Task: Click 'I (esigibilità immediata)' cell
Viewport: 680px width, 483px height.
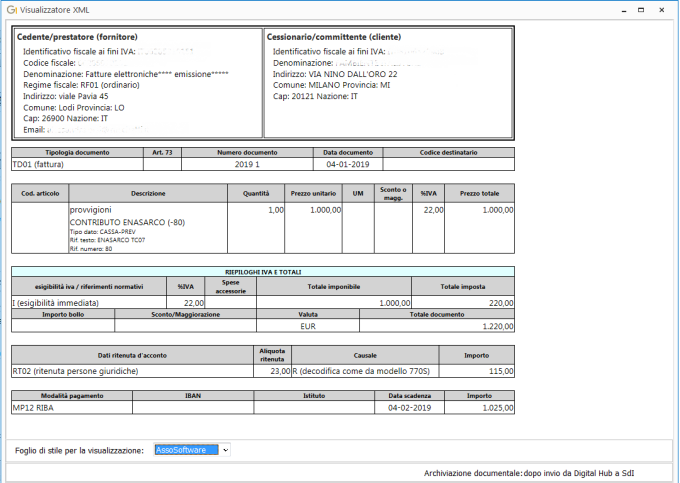Action: 89,303
